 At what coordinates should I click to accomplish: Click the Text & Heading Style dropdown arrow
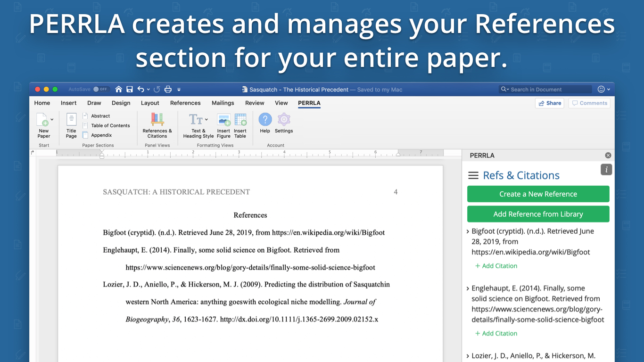(206, 120)
